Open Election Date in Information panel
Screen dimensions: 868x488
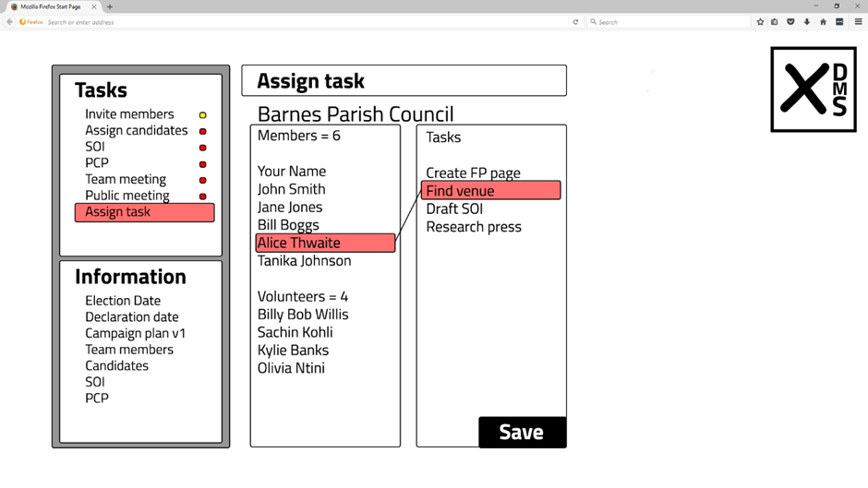pos(123,301)
